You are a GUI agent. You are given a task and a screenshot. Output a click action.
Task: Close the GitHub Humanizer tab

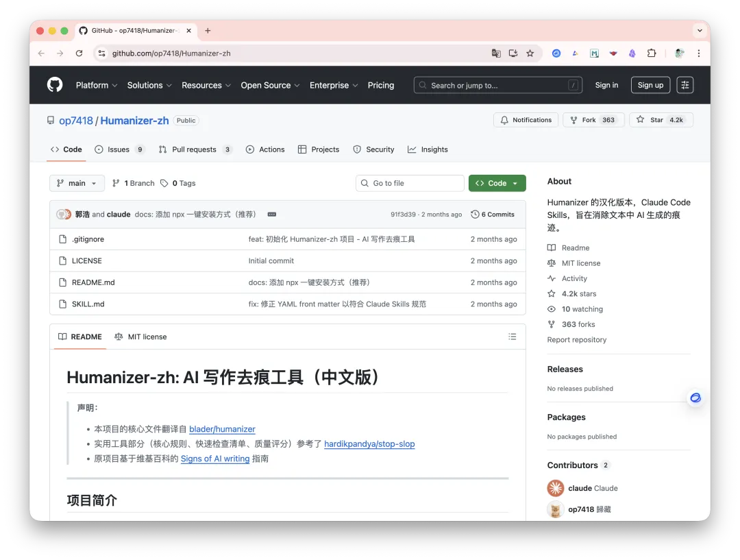point(189,31)
